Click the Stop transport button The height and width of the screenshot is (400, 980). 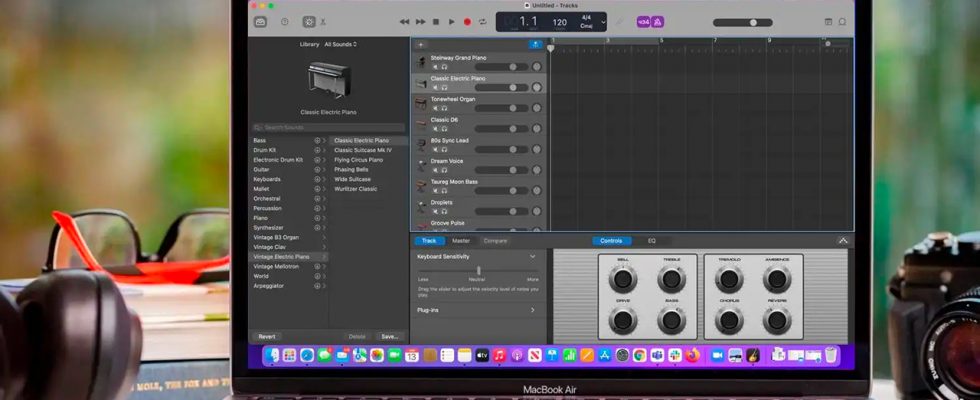[436, 22]
